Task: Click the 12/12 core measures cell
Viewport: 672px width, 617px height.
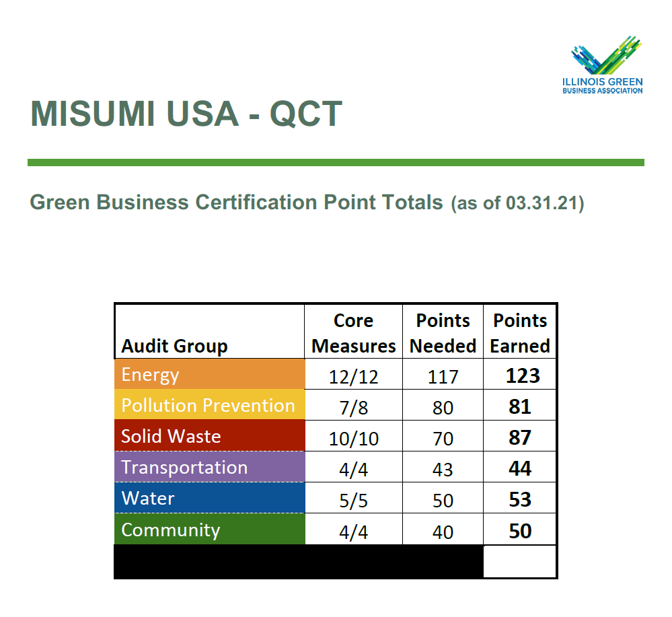Action: [354, 374]
